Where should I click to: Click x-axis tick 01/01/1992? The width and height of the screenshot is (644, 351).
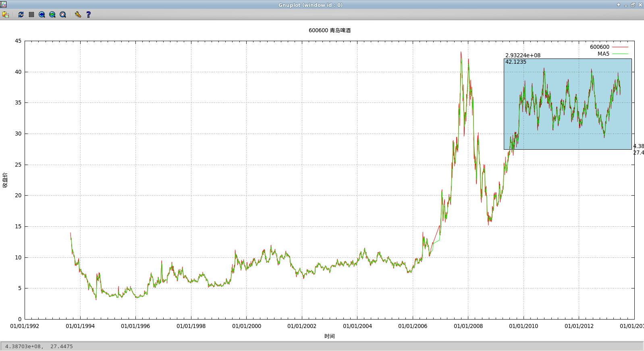(x=25, y=326)
